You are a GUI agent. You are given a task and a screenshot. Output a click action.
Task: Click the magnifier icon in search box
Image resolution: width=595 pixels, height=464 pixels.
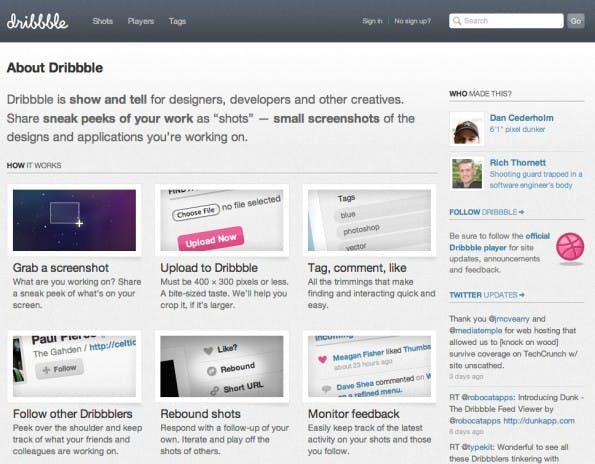tap(457, 21)
